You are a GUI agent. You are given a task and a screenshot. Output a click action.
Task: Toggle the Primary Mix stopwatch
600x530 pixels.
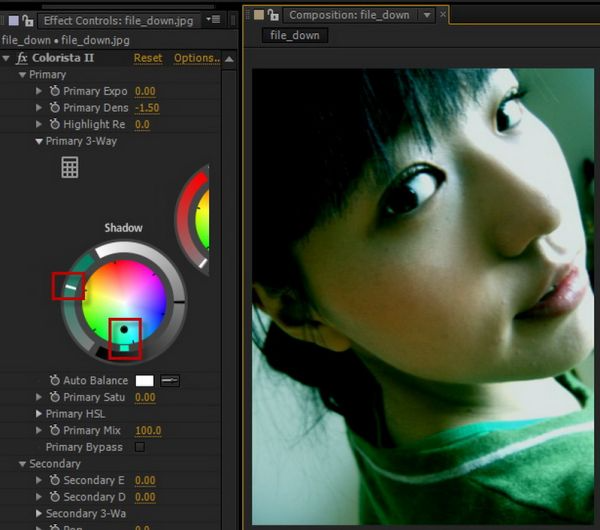click(x=54, y=431)
